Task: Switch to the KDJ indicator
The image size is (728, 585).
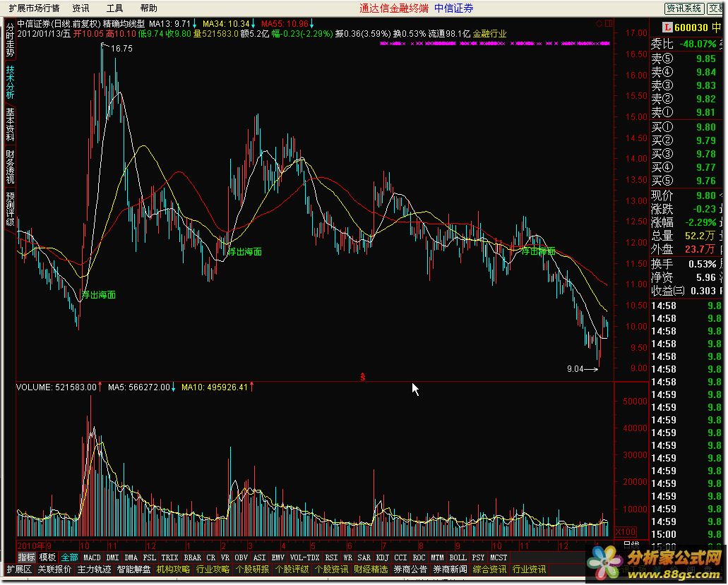Action: (x=382, y=557)
